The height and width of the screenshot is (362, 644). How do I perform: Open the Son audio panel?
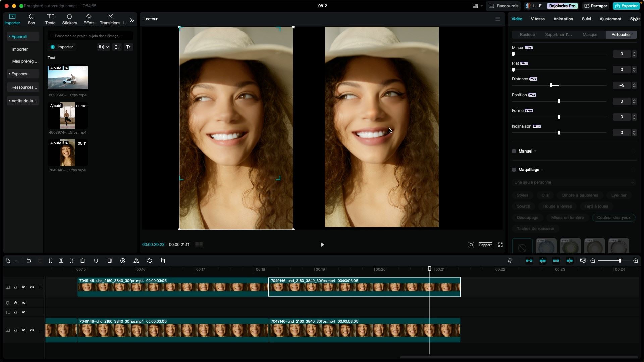click(x=31, y=19)
